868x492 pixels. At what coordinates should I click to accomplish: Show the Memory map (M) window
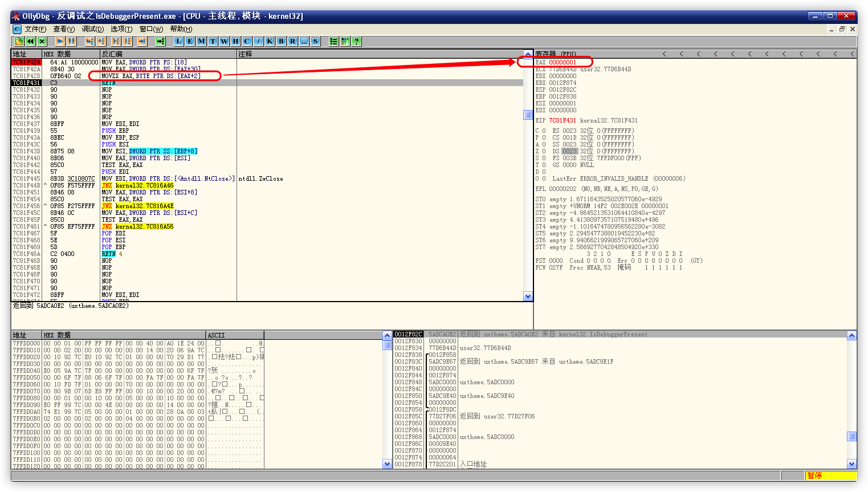[x=202, y=41]
